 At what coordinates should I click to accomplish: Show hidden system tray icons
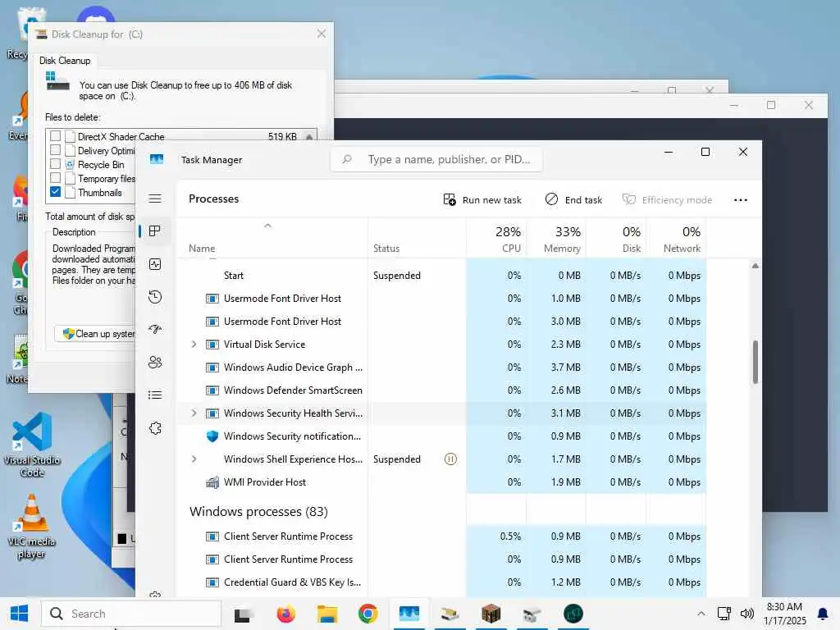click(x=701, y=614)
